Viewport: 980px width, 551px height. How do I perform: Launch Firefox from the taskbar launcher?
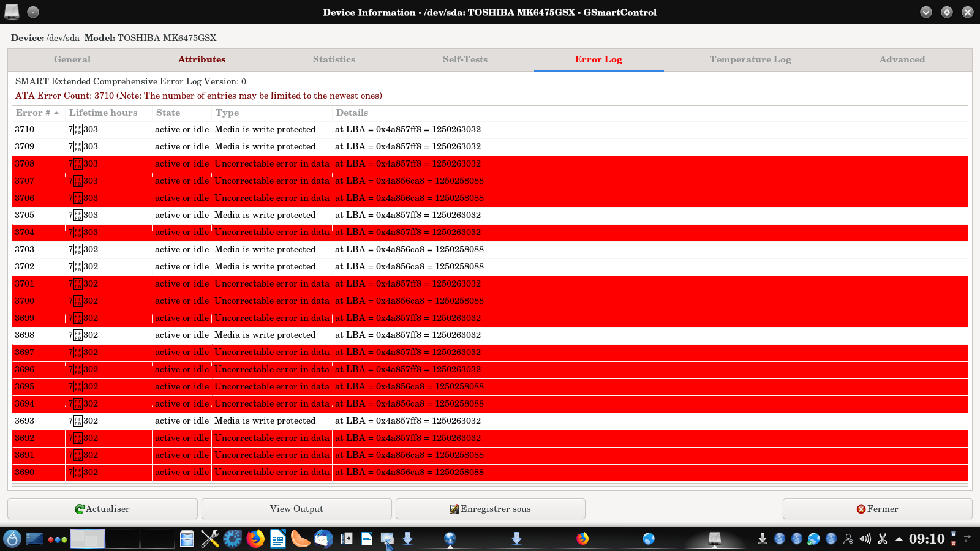pos(255,539)
